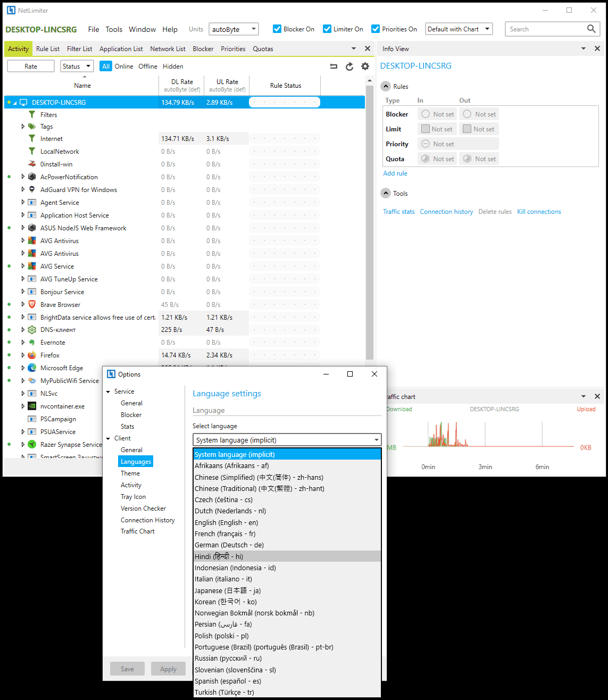Click in the Search input field

point(545,29)
